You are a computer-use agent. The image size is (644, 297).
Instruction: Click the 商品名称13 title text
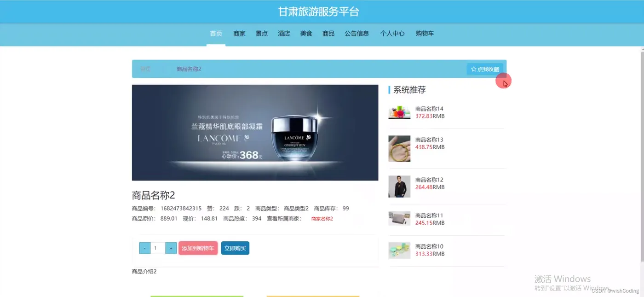coord(429,140)
